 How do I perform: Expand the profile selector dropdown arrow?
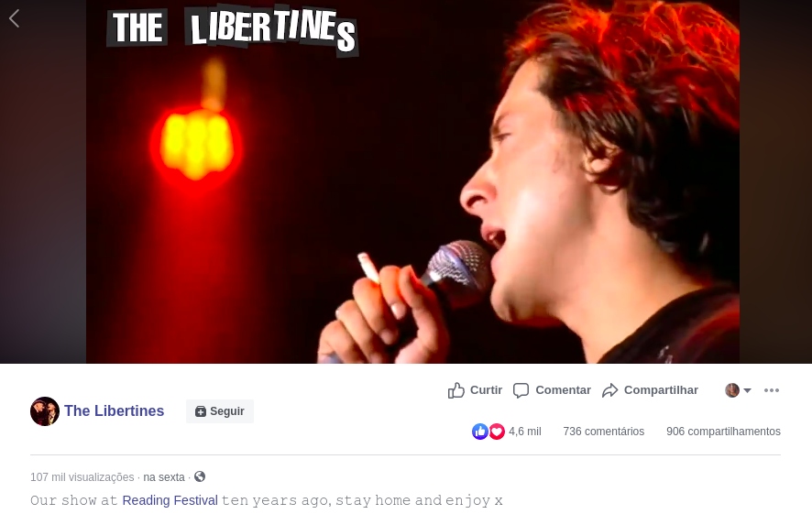point(747,390)
